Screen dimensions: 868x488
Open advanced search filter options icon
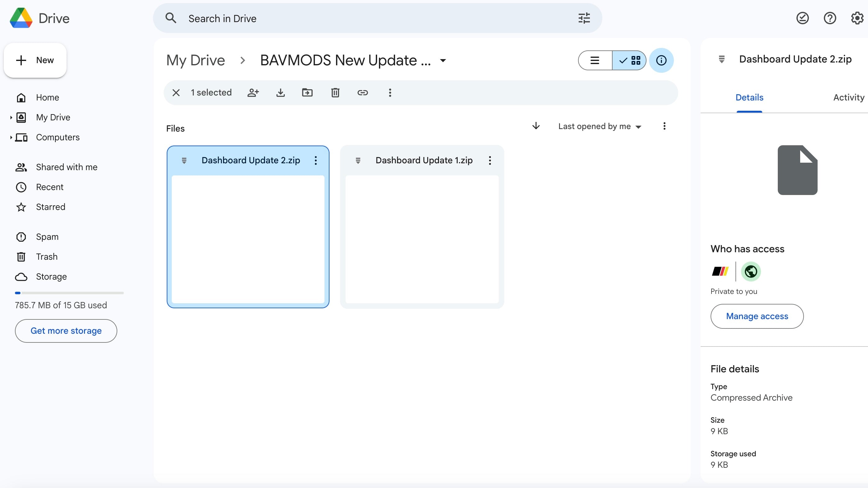click(x=584, y=18)
